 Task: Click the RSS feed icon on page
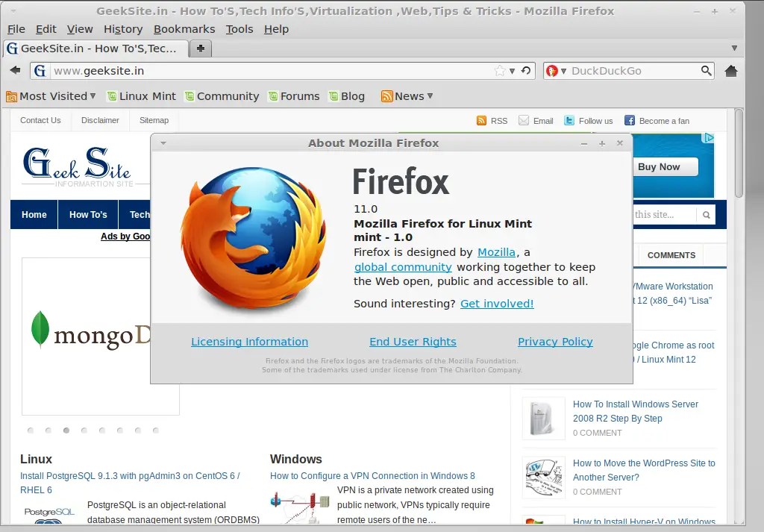pos(481,120)
